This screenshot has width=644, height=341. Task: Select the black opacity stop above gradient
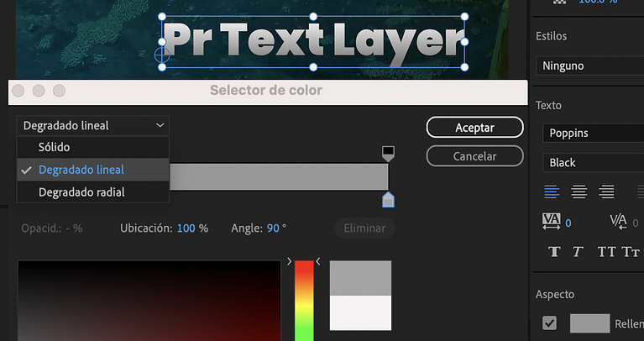[x=388, y=153]
